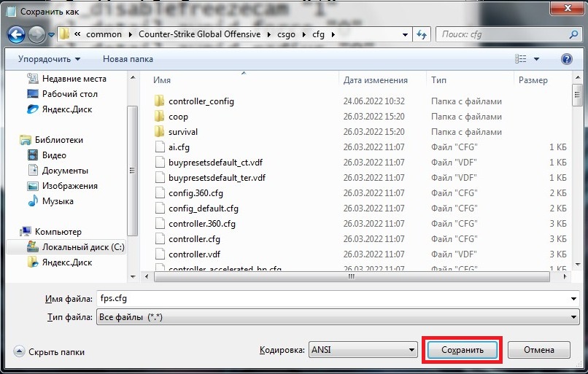Click the Отмена button
Screen dimensions: 588x374
coord(539,350)
